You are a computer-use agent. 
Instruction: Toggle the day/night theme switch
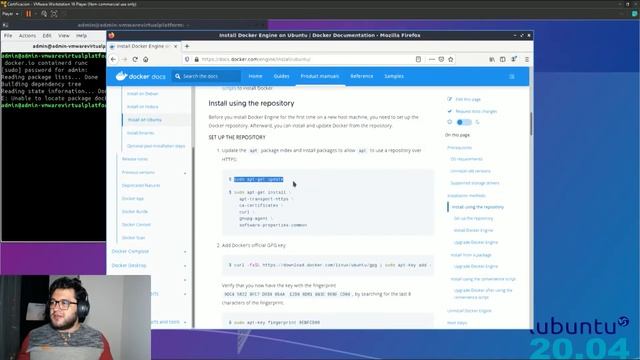[464, 122]
